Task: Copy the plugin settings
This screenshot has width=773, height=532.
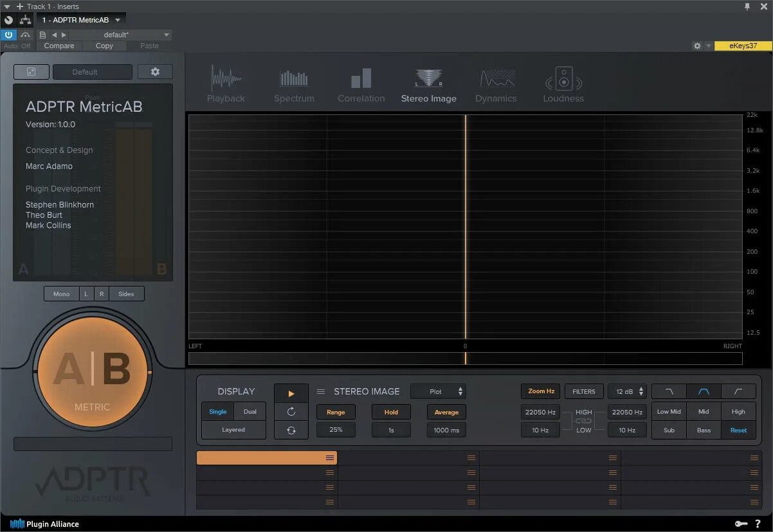Action: point(104,46)
